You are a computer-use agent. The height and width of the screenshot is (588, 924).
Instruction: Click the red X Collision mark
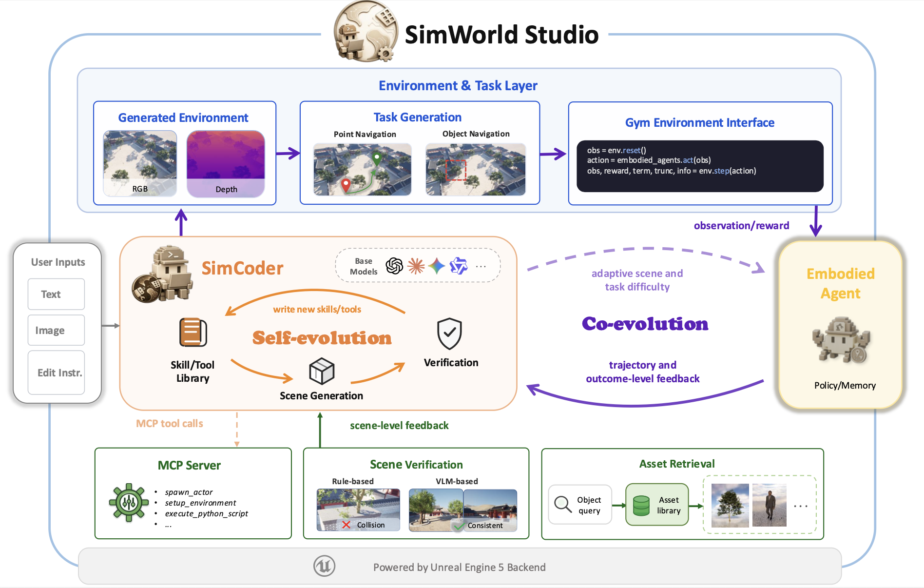point(346,525)
